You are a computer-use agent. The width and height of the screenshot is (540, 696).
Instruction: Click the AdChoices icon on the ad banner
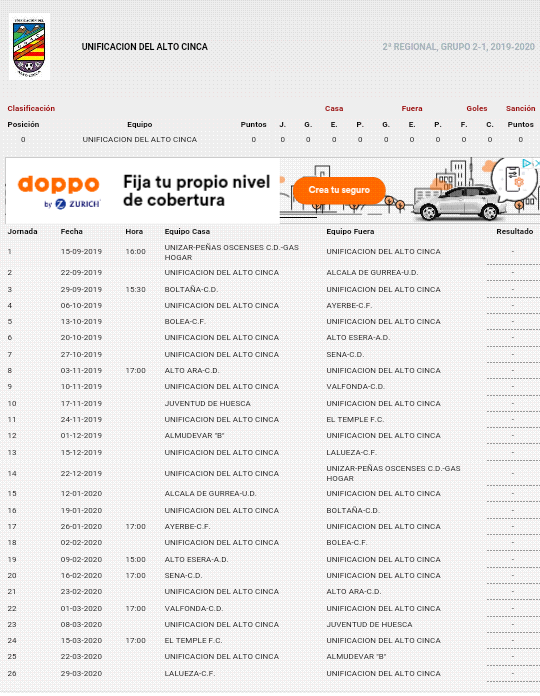[526, 163]
